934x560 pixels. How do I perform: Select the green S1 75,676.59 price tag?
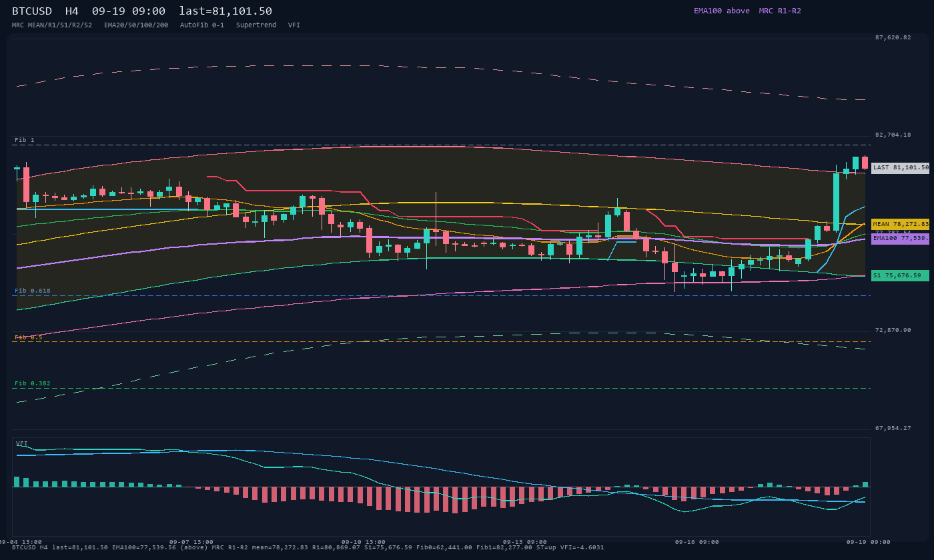(x=900, y=275)
